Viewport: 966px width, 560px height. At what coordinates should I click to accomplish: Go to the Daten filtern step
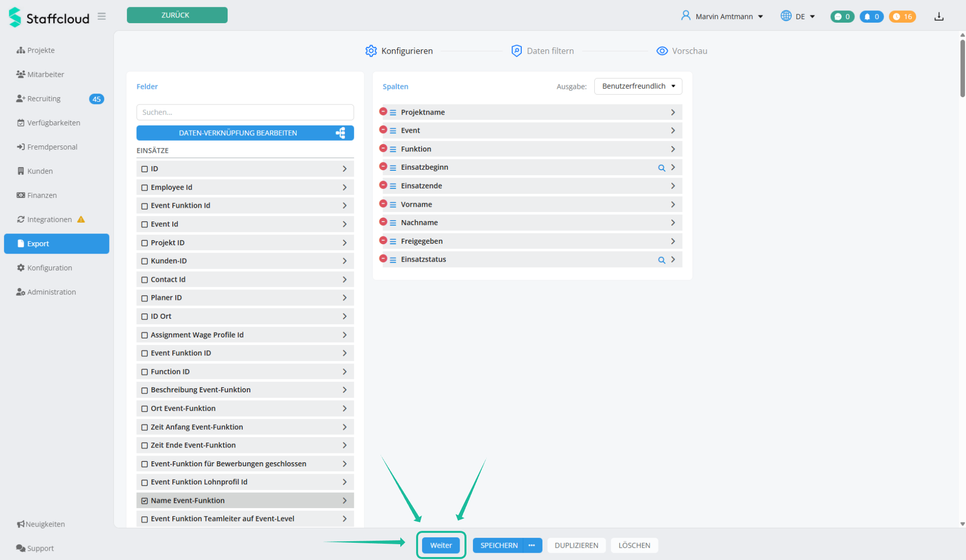point(543,51)
